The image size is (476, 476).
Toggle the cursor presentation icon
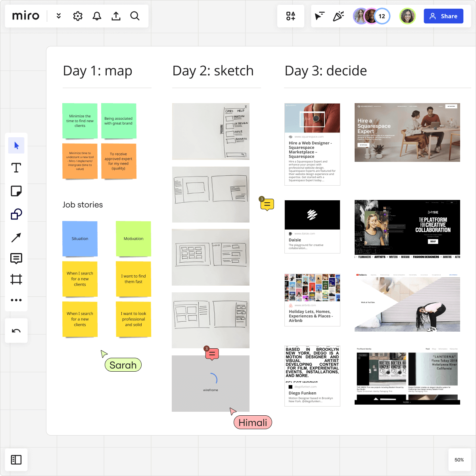click(x=319, y=16)
